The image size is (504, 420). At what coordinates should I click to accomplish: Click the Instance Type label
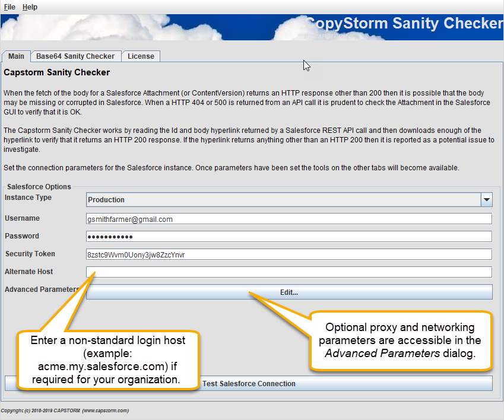pos(28,198)
